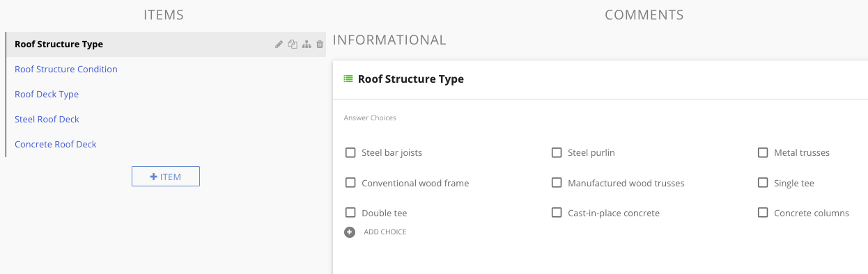Viewport: 868px width, 274px height.
Task: Click the Conventional wood frame label text
Action: 415,184
